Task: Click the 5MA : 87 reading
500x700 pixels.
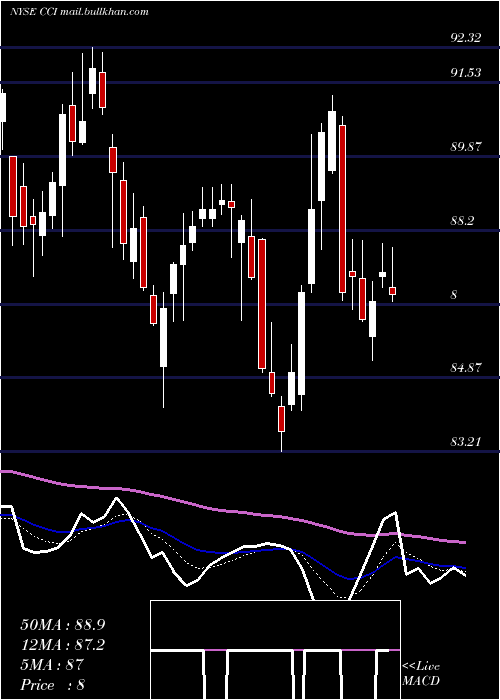Action: (52, 665)
